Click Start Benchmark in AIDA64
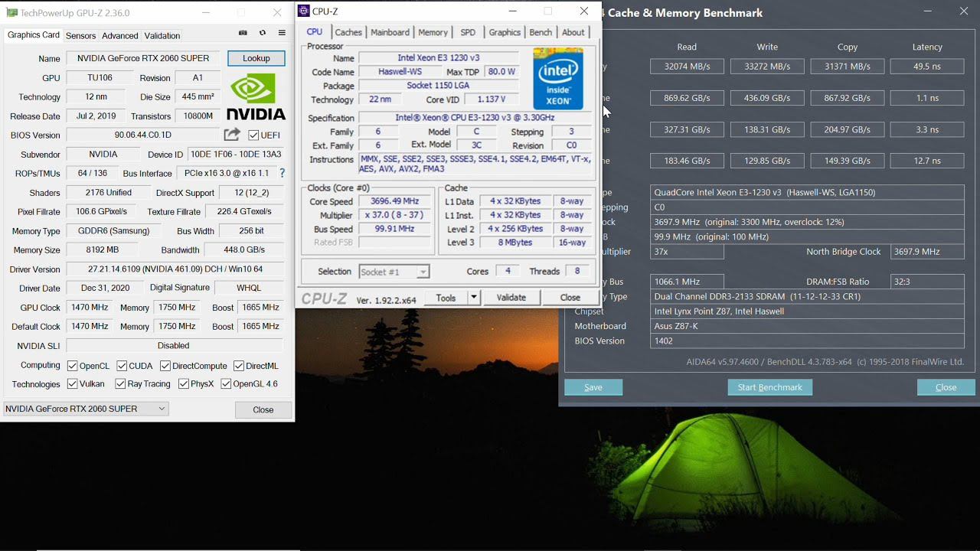The image size is (980, 551). pos(770,387)
